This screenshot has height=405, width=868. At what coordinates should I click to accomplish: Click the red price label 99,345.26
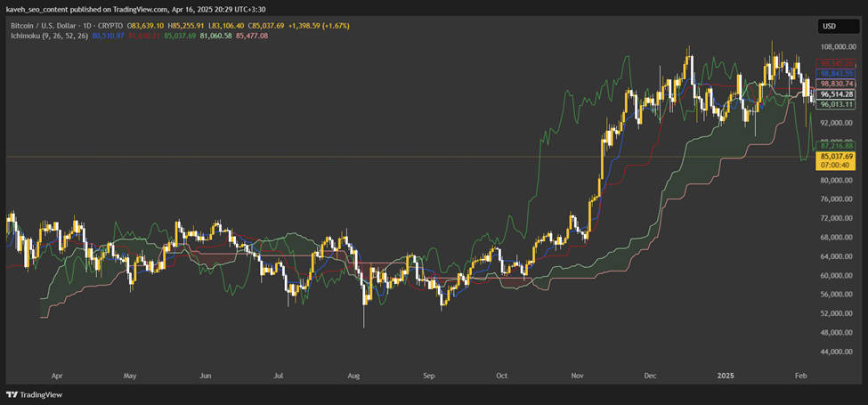click(x=837, y=63)
